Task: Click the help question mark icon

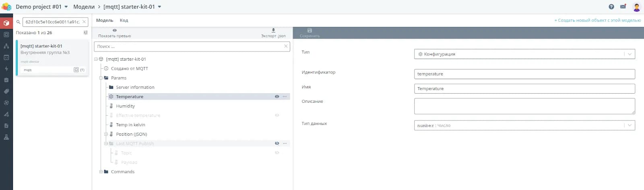Action: click(611, 6)
